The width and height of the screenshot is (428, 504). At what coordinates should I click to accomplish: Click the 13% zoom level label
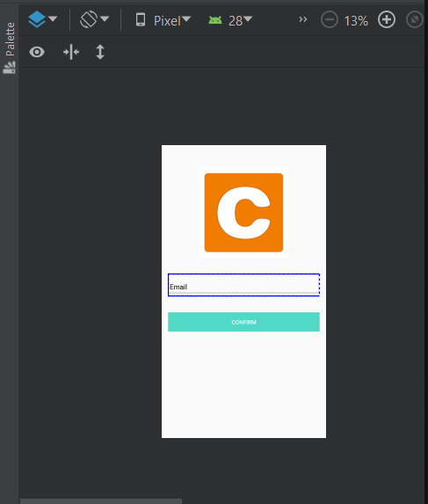[x=356, y=21]
